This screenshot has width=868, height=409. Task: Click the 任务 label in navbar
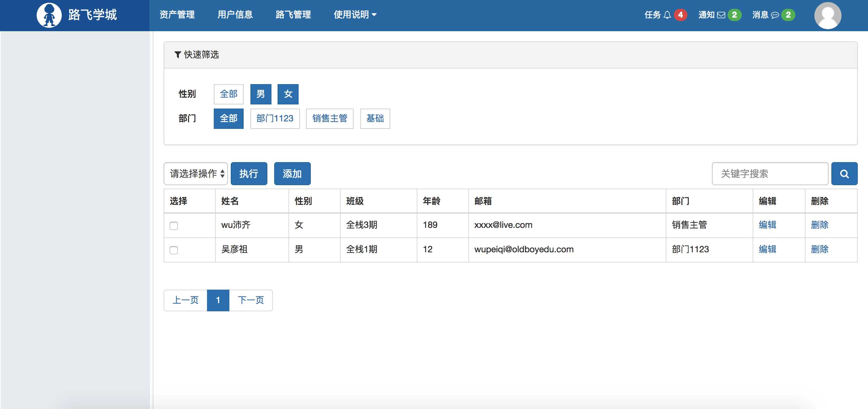(x=653, y=15)
